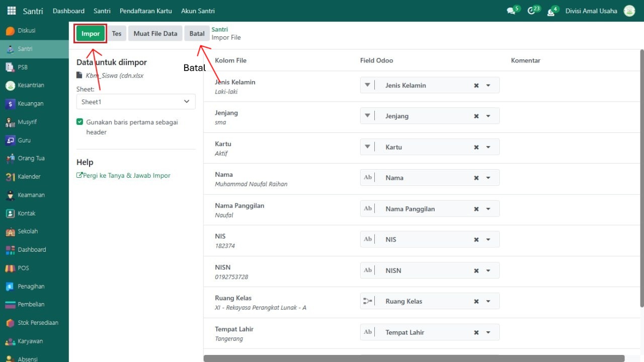Click the Muat File Data button
The image size is (644, 362).
[155, 34]
